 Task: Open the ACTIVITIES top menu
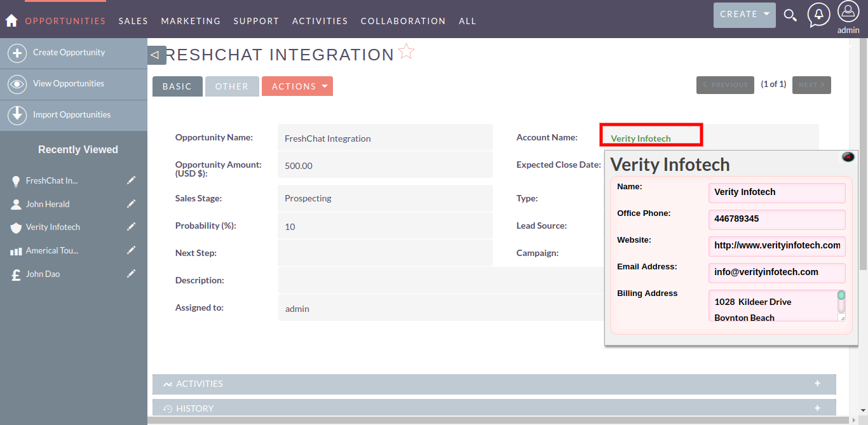(320, 21)
